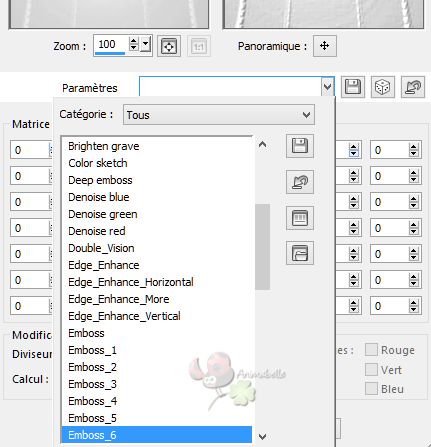The height and width of the screenshot is (447, 431).
Task: Expand the Paramètres preset dropdown arrow
Action: click(327, 87)
